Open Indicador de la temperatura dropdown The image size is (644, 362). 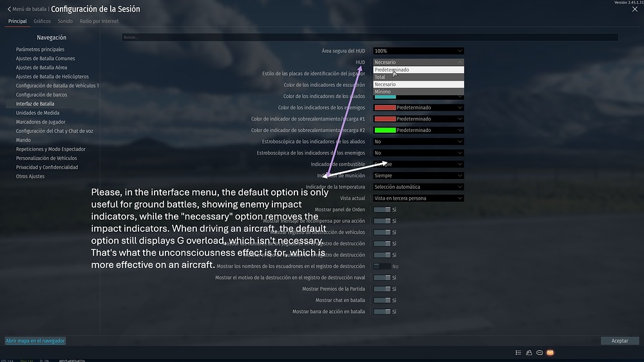click(419, 187)
